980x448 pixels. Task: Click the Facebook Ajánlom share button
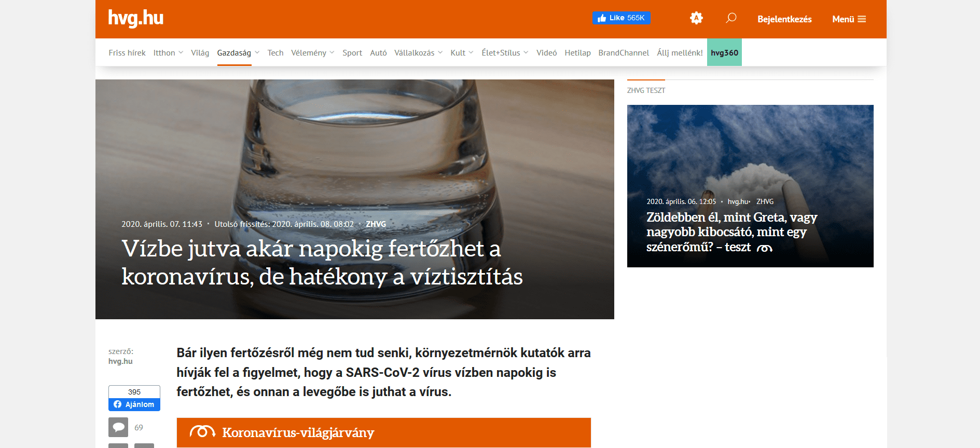coord(134,404)
